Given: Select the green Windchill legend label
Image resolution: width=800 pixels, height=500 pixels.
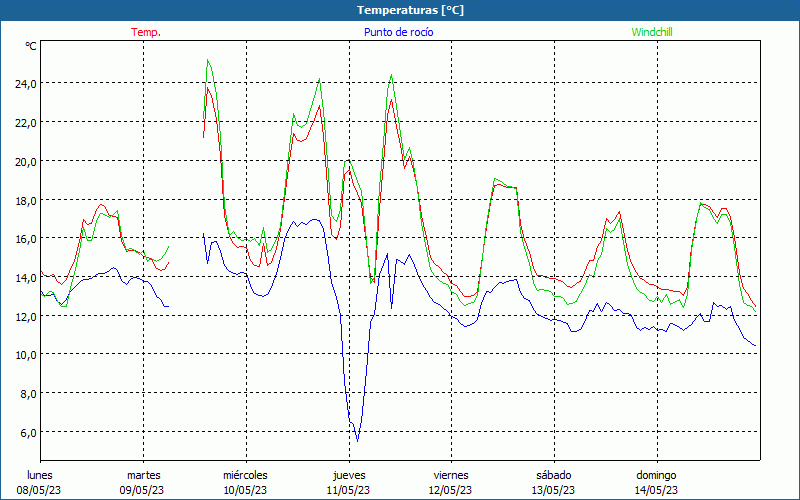Looking at the screenshot, I should (x=652, y=32).
